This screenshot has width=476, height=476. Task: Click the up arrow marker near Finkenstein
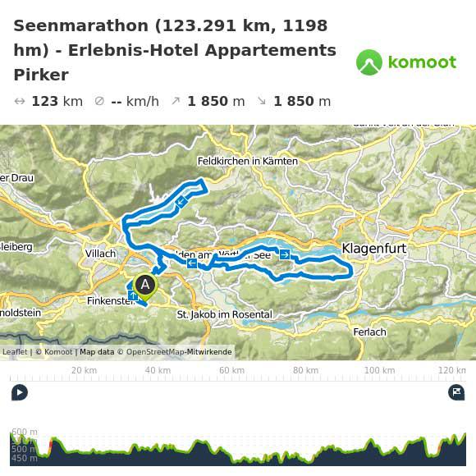(133, 295)
